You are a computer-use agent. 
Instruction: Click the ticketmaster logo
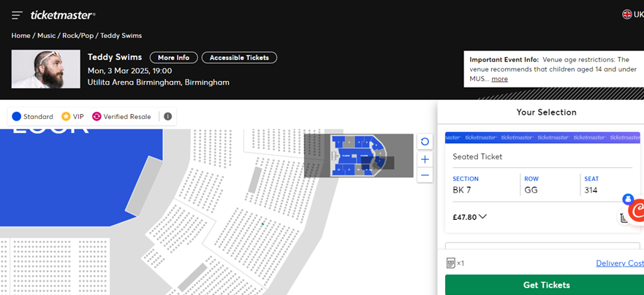pyautogui.click(x=63, y=15)
